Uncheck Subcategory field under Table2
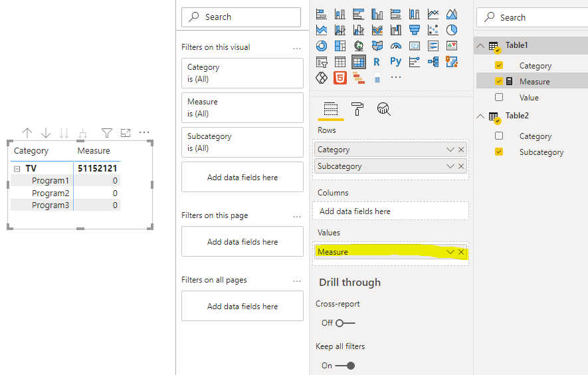 [x=499, y=152]
